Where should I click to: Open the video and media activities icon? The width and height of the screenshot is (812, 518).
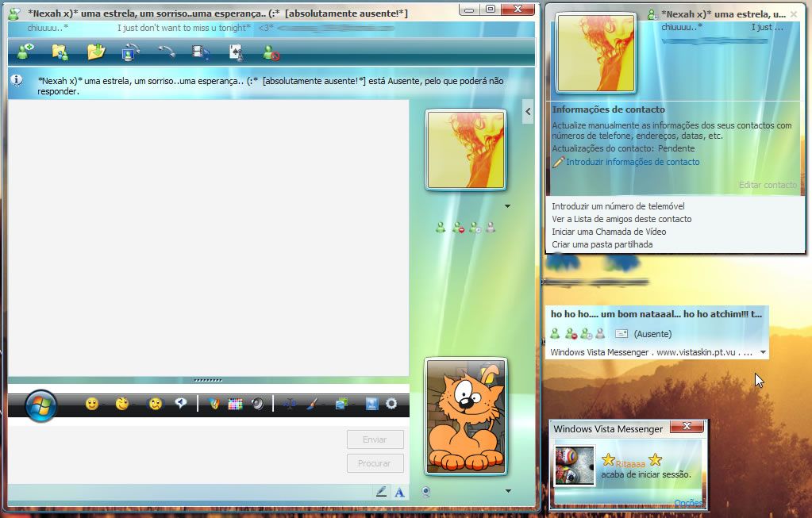pyautogui.click(x=201, y=52)
